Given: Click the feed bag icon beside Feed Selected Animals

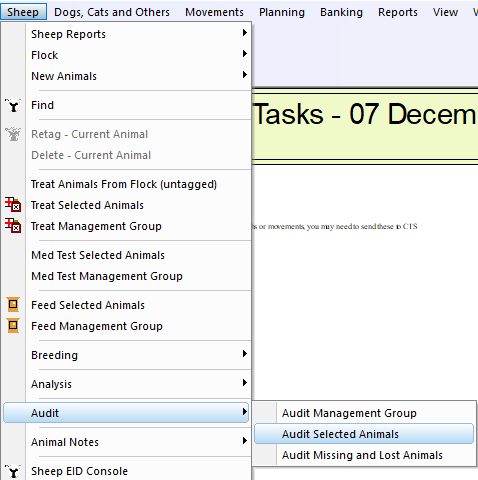Looking at the screenshot, I should (13, 305).
